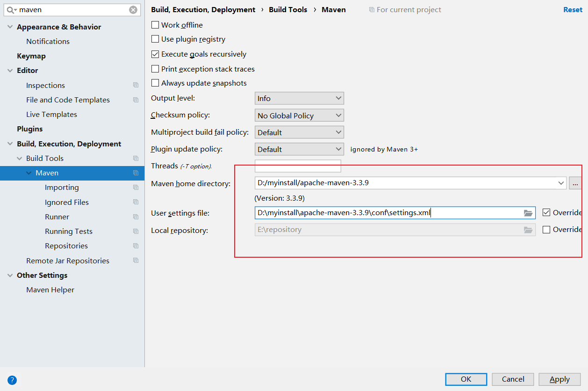Toggle Override for Local repository

click(x=546, y=230)
